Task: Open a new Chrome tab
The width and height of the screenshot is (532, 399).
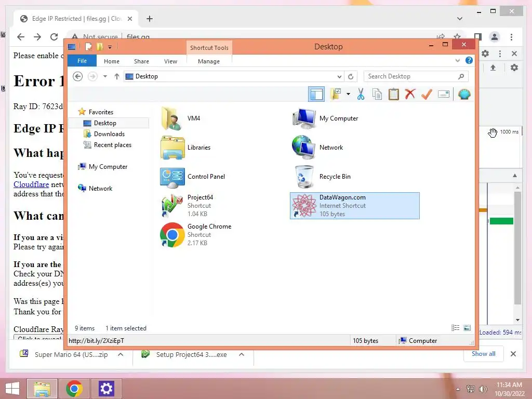Action: coord(149,19)
